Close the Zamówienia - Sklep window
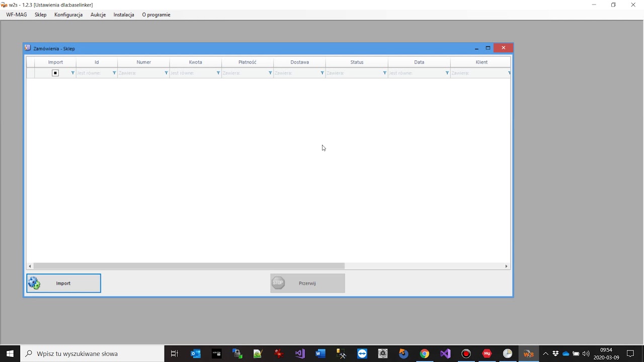This screenshot has width=644, height=362. point(503,48)
